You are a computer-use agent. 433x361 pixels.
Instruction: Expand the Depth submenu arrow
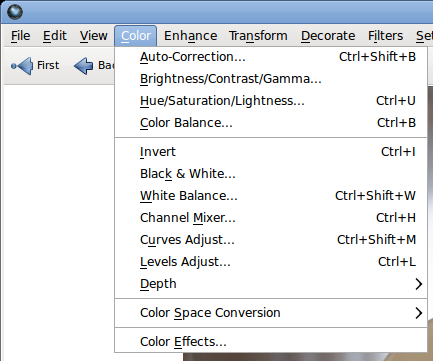pos(419,284)
